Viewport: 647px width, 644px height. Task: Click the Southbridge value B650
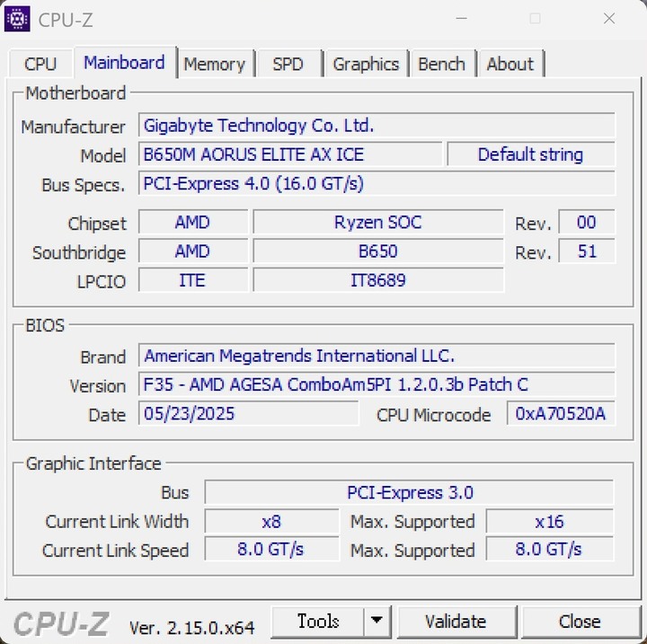(x=378, y=251)
